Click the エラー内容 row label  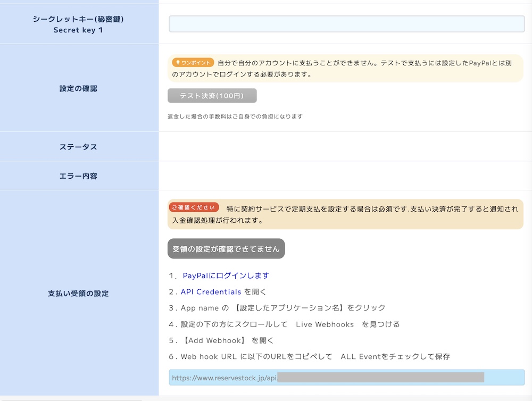[x=79, y=176]
